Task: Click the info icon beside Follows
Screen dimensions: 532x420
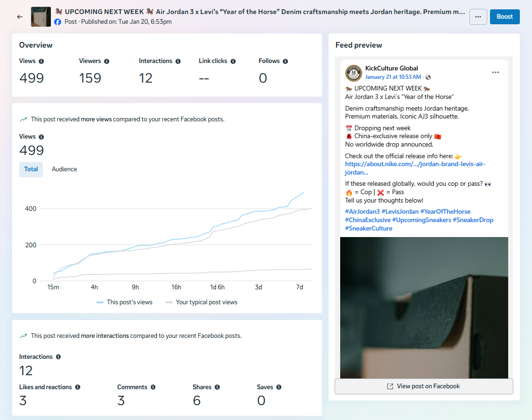Action: click(x=285, y=61)
